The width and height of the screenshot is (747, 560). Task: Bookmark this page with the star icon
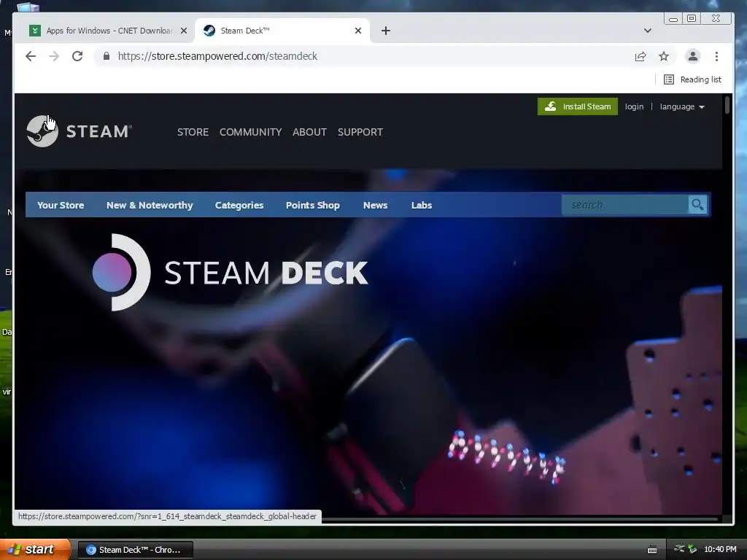664,56
